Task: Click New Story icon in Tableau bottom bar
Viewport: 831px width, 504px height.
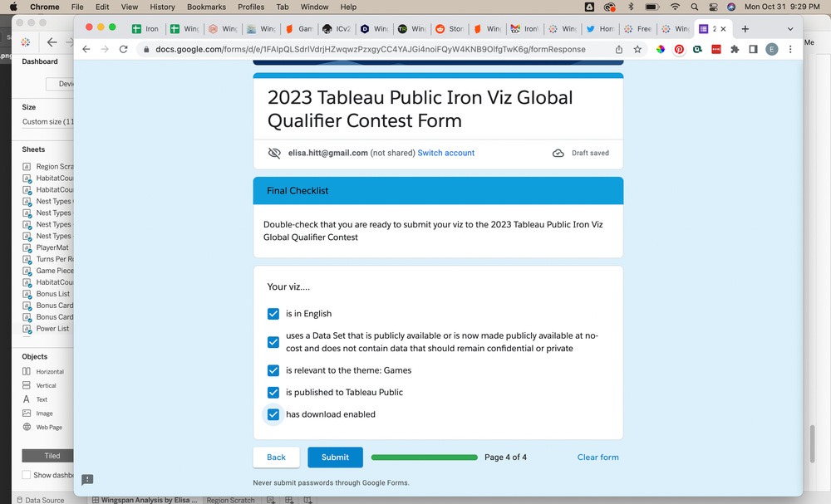Action: (308, 500)
